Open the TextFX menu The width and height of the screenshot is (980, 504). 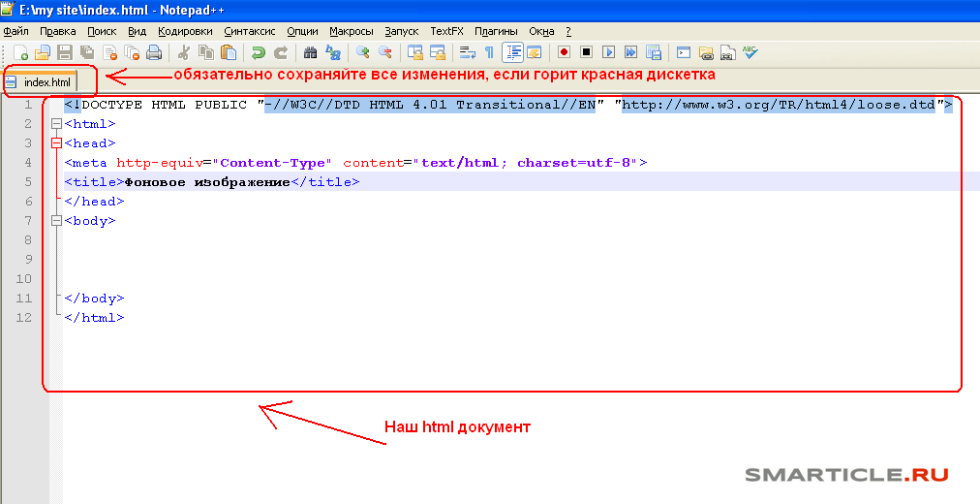tap(446, 31)
